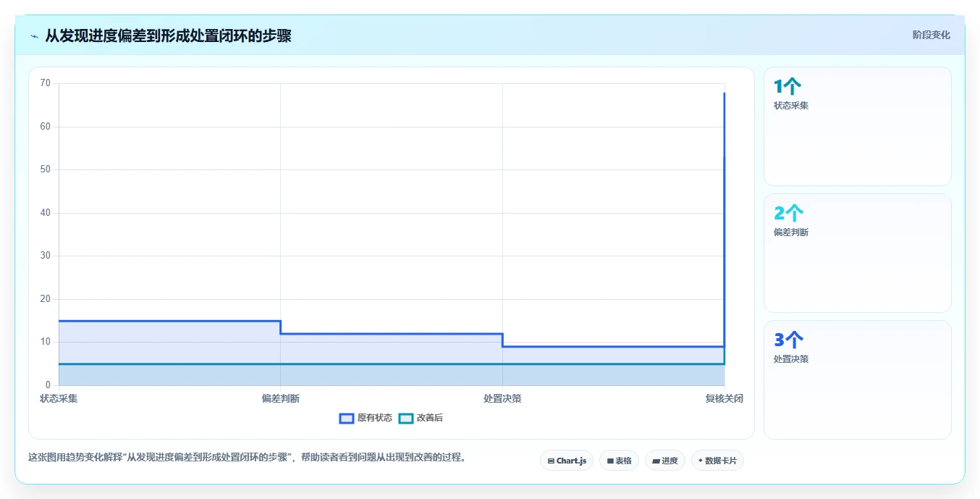Click the 处置决策 x-axis label
This screenshot has width=980, height=499.
click(x=502, y=398)
